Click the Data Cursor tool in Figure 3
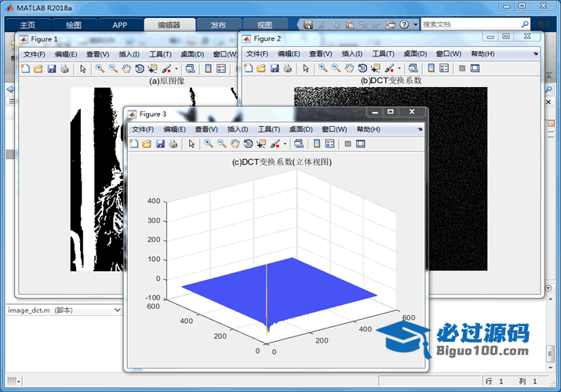 click(261, 144)
